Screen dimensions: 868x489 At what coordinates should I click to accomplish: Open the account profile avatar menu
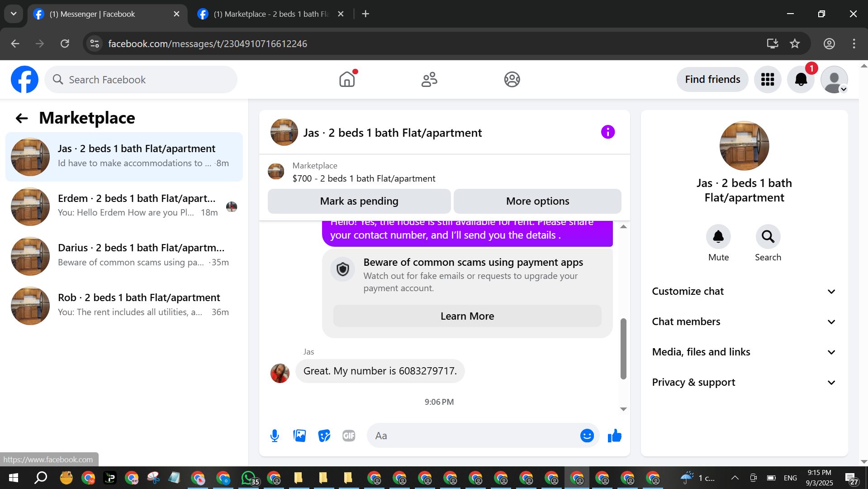point(834,80)
